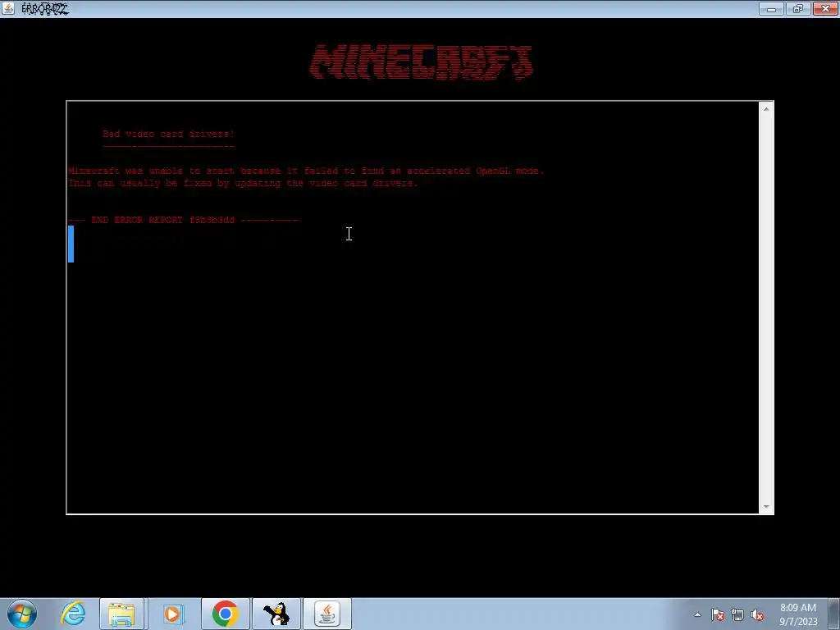
Task: Open the clock showing 8:09 AM
Action: (798, 614)
